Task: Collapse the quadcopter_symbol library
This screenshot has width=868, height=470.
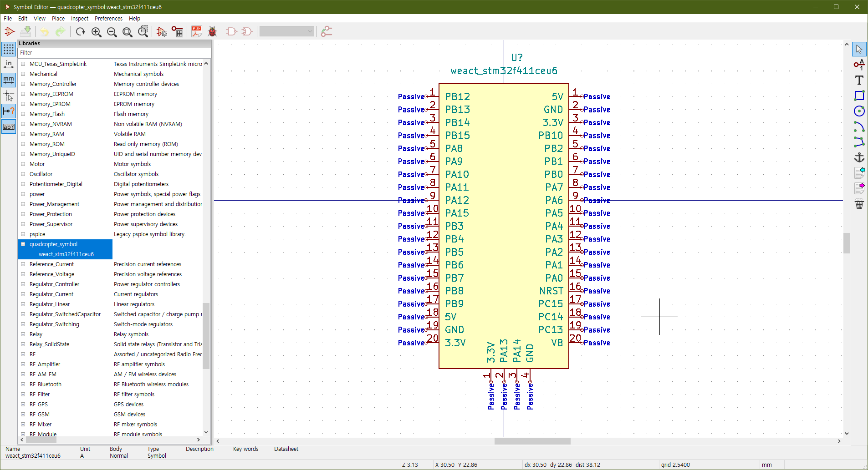Action: [23, 244]
